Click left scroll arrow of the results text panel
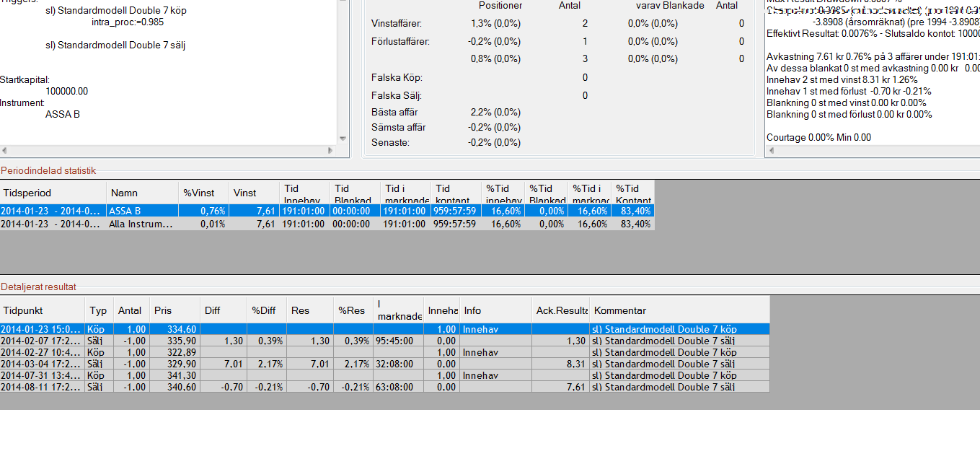This screenshot has height=459, width=980. [772, 152]
